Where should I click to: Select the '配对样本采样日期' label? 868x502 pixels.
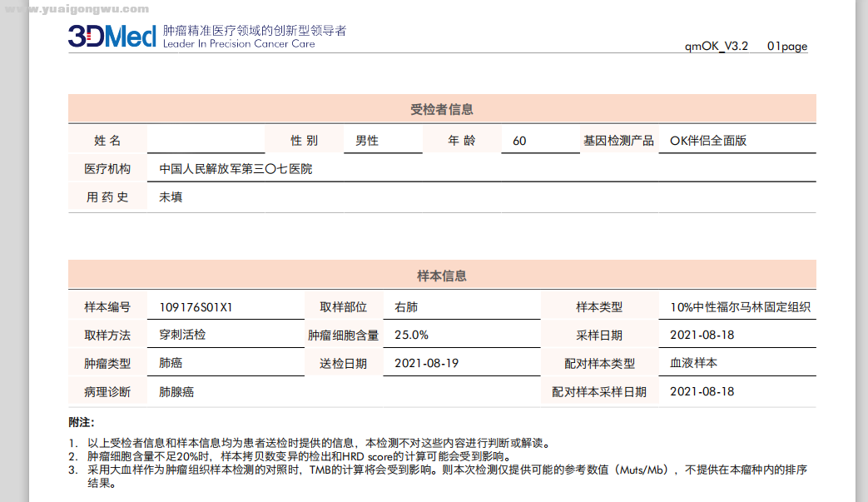[599, 392]
